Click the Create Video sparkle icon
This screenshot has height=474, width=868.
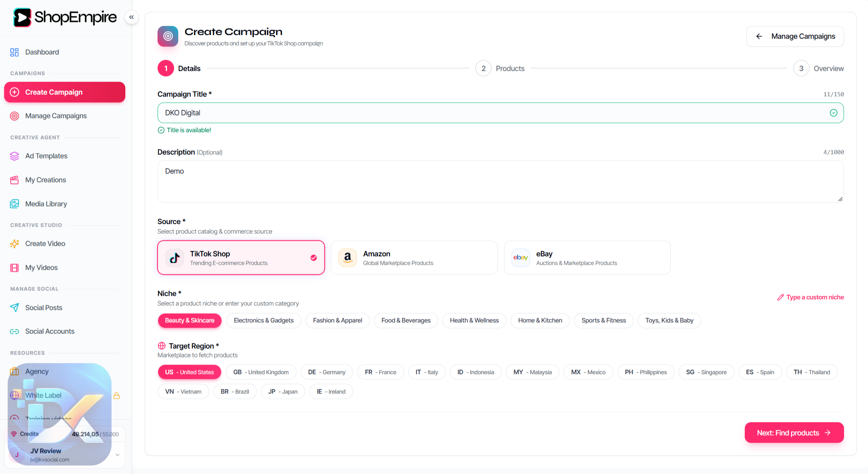tap(14, 244)
